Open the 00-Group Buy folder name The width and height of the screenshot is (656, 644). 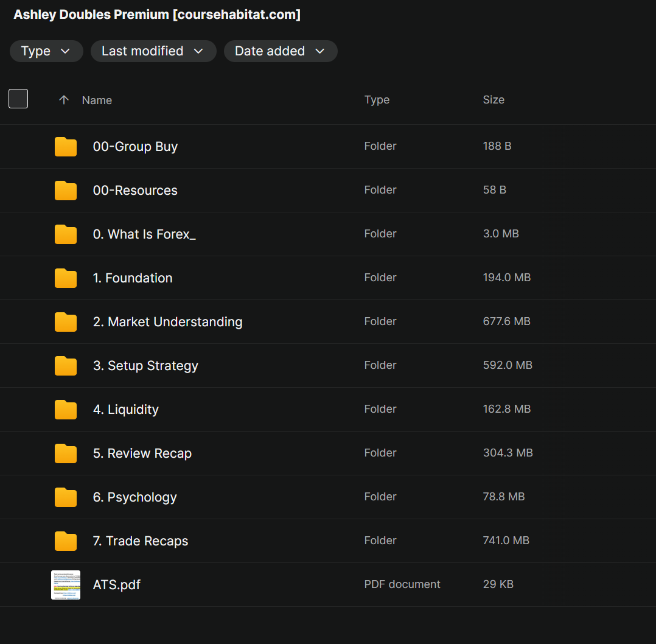pyautogui.click(x=135, y=147)
